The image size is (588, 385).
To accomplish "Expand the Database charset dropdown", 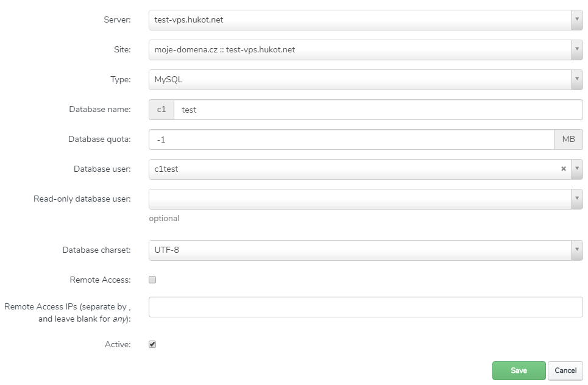I will click(x=577, y=250).
